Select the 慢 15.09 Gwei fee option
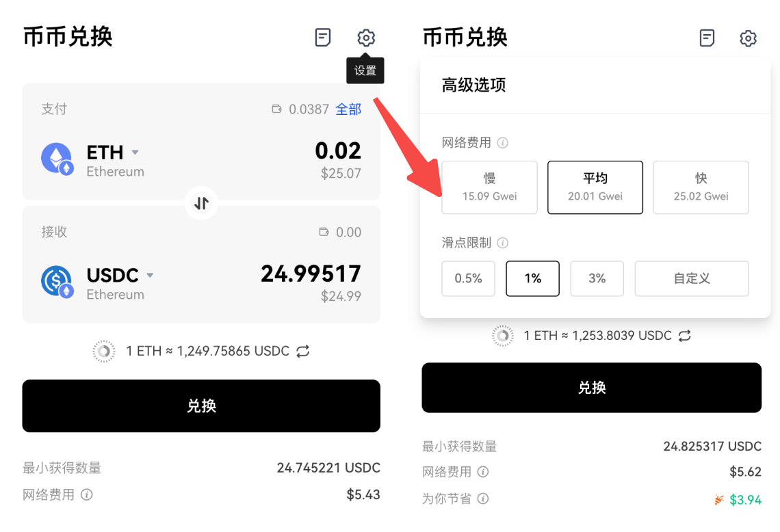This screenshot has width=780, height=532. 489,187
